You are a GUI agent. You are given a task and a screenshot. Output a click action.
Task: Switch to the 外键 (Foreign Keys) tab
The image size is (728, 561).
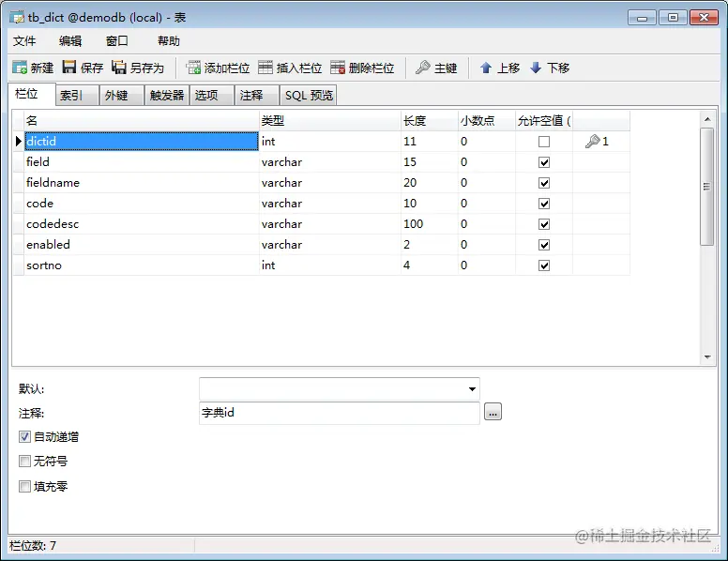121,95
